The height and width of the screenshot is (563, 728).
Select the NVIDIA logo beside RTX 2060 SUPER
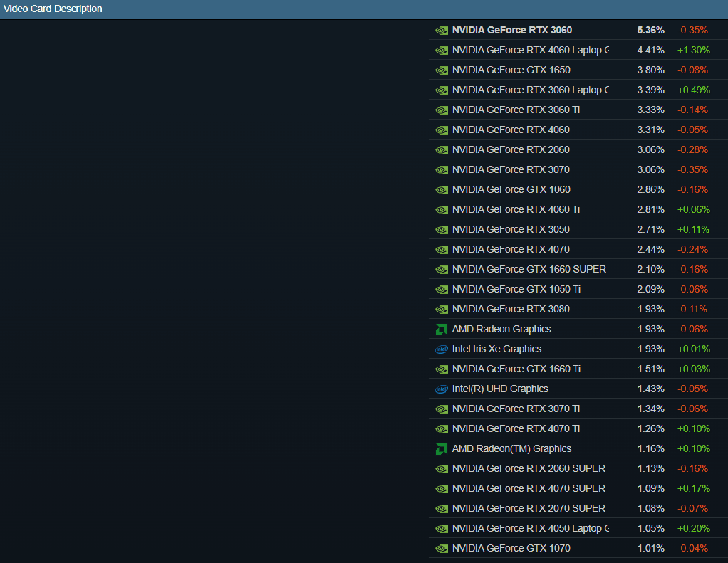(x=442, y=469)
